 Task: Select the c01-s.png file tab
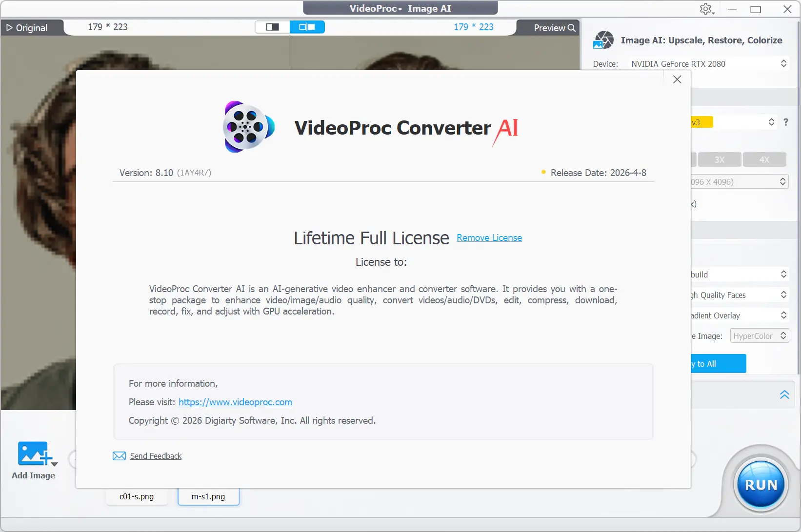pyautogui.click(x=137, y=497)
